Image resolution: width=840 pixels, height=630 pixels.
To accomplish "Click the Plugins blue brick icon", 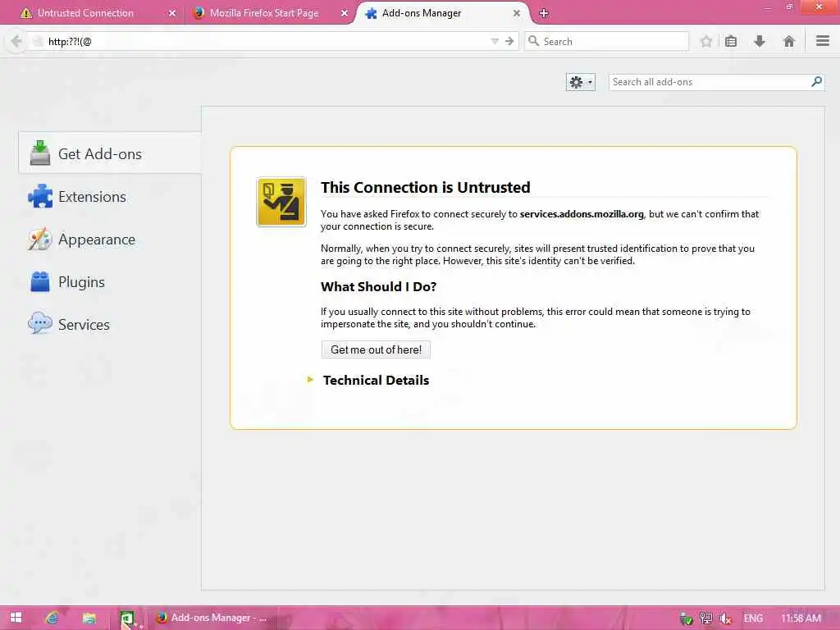I will tap(40, 281).
